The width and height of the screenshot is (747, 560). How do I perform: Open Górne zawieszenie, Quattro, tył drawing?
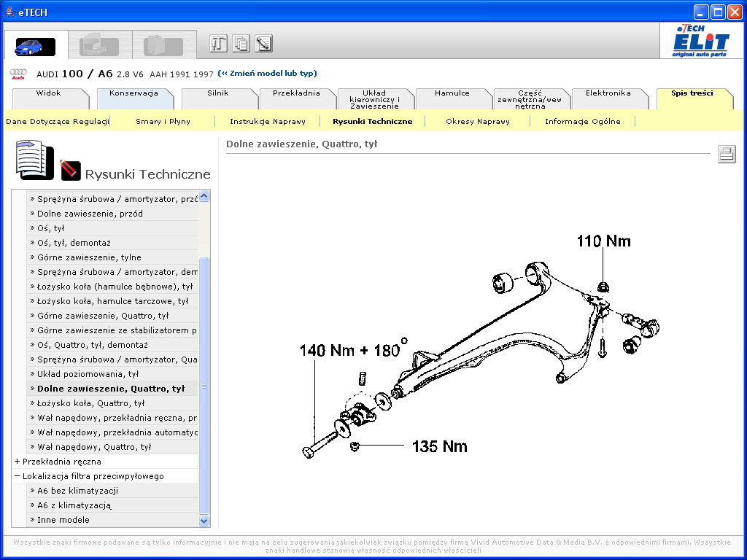pos(112,316)
